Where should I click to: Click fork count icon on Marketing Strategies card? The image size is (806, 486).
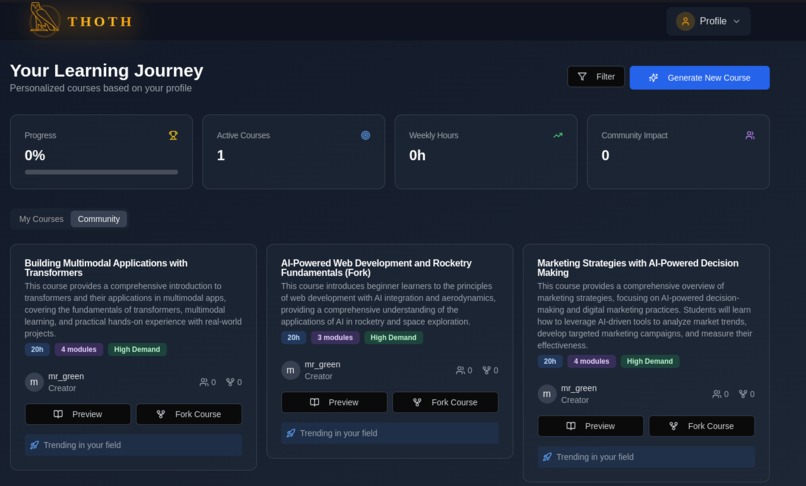pos(743,394)
